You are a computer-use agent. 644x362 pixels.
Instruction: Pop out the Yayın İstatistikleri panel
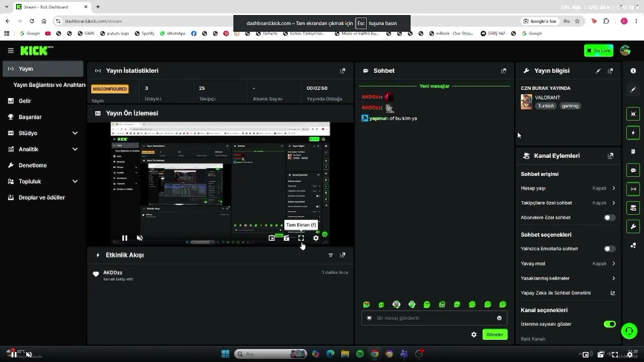(343, 71)
